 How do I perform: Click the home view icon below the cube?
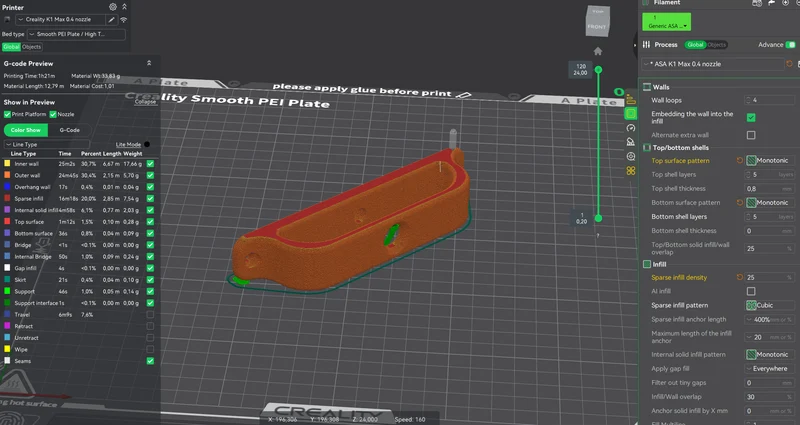point(597,51)
